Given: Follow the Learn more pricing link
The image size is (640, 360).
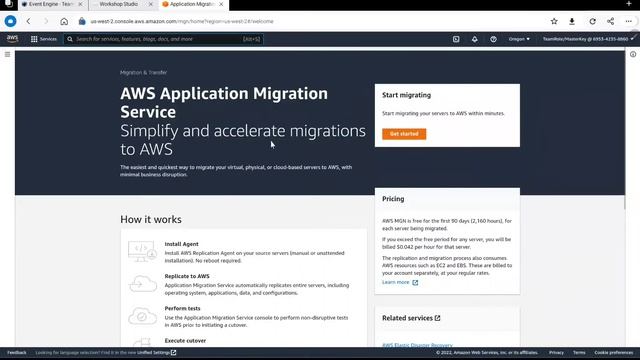Looking at the screenshot, I should coord(396,282).
